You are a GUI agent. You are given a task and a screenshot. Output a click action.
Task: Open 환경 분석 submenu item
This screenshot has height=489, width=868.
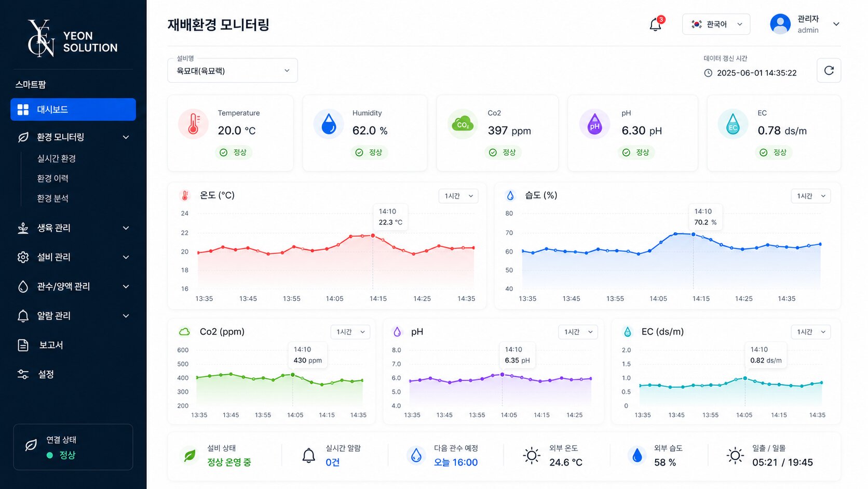coord(52,199)
